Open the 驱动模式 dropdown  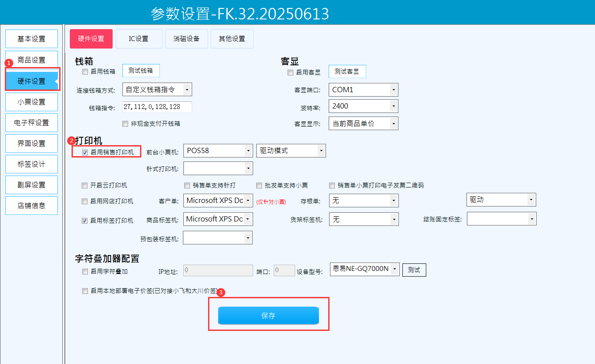pos(291,150)
